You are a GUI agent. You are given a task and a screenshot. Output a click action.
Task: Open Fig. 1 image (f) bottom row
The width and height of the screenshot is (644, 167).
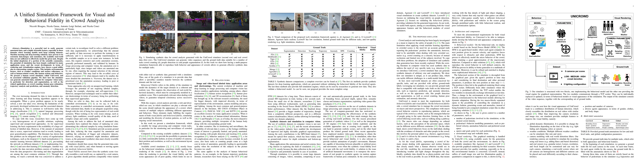232,43
